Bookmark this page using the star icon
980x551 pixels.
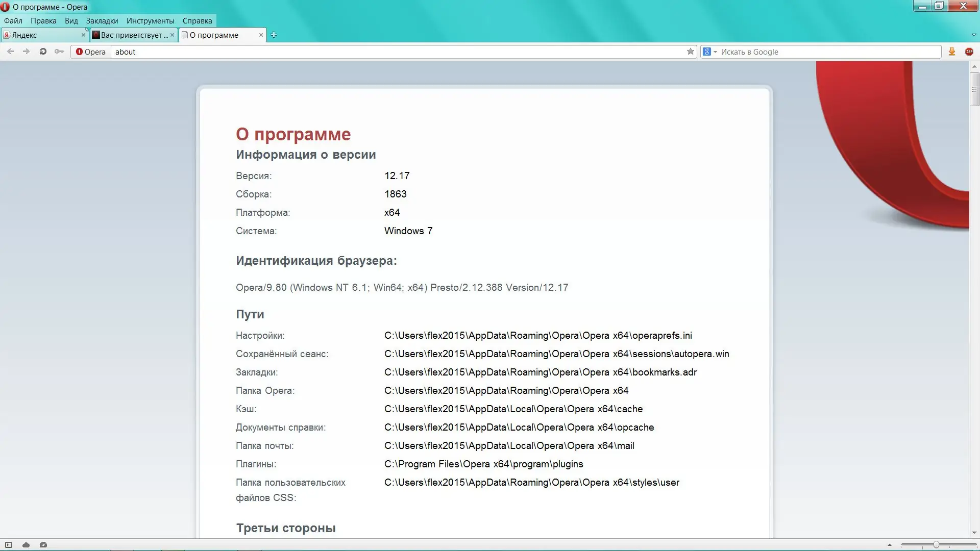click(x=690, y=52)
